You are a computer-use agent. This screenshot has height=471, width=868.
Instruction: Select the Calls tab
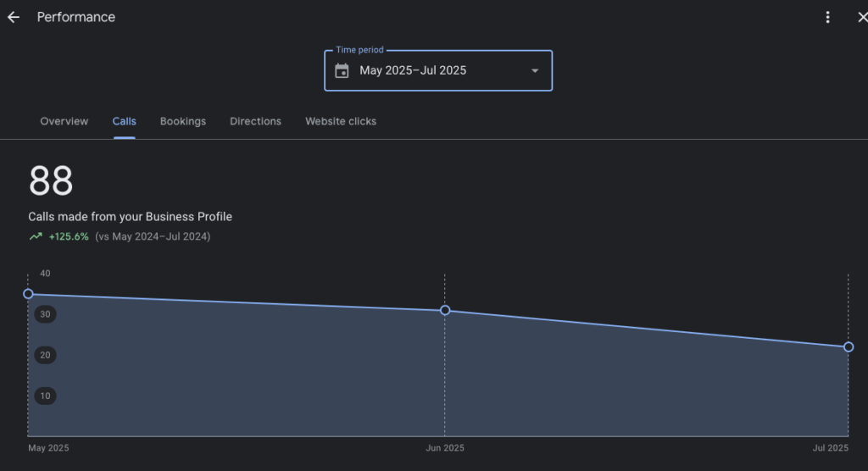tap(124, 121)
